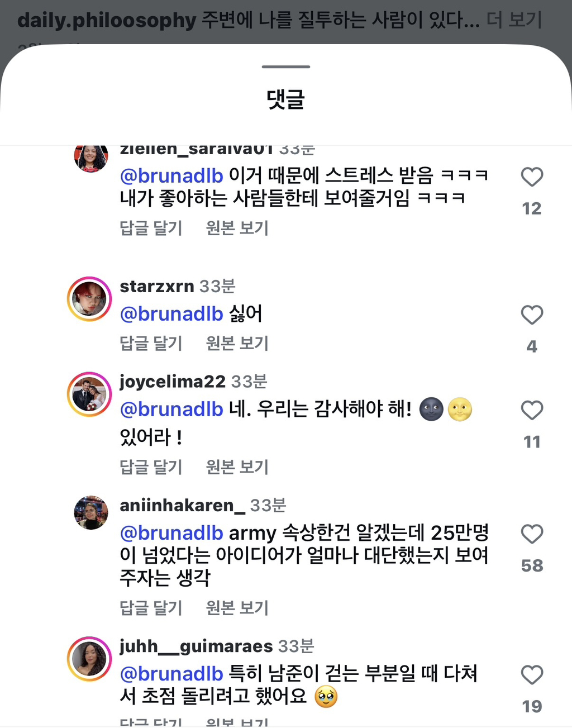View aniinhakaren_ profile photo

coord(90,512)
